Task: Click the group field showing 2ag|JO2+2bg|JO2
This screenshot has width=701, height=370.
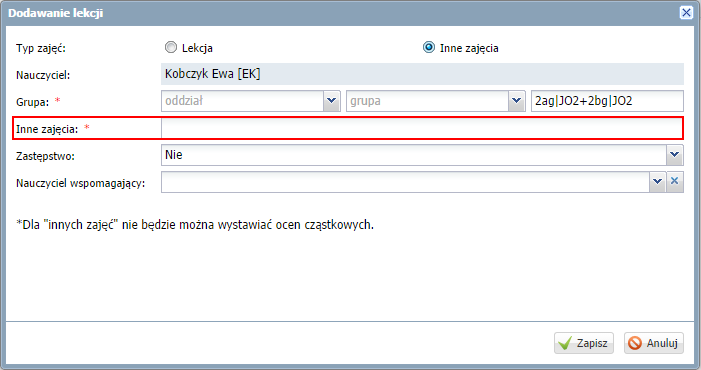Action: 607,101
